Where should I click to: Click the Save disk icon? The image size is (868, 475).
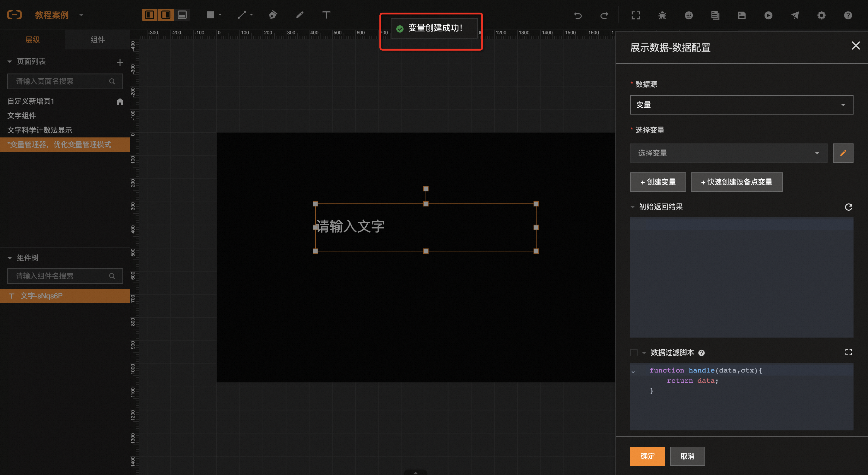pyautogui.click(x=742, y=15)
